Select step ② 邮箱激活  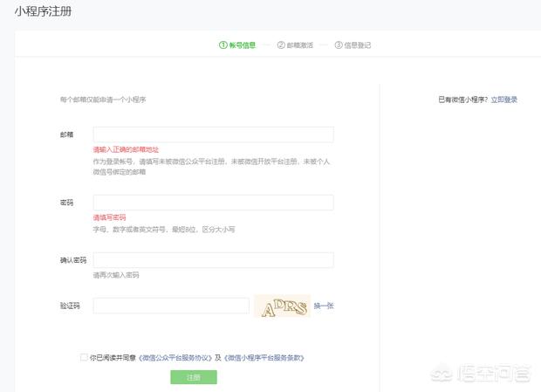coord(295,45)
